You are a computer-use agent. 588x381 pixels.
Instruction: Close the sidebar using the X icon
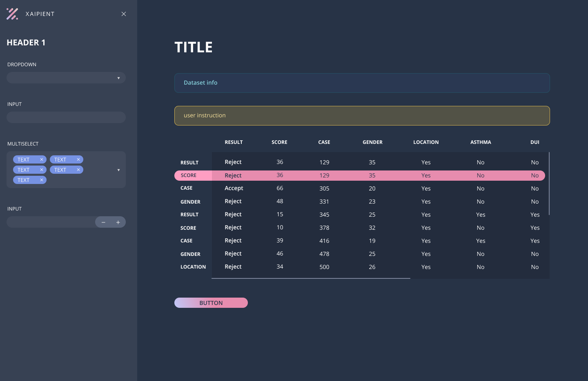tap(124, 13)
